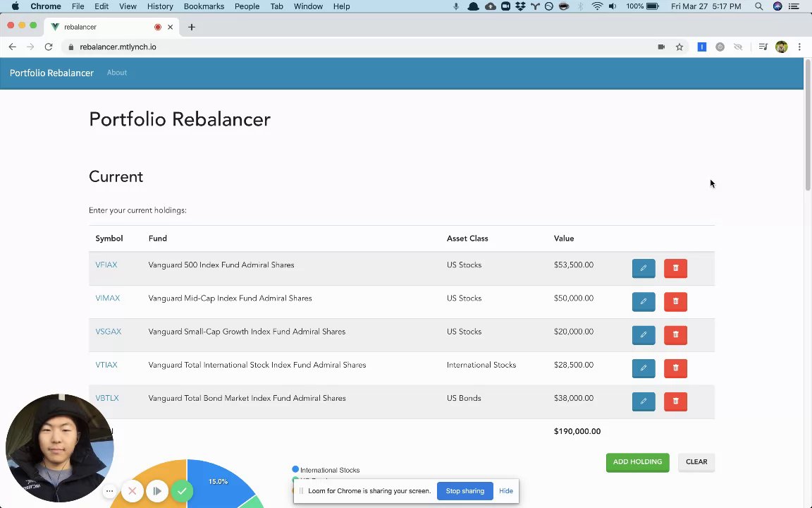Delete the VIMAX holding
Image resolution: width=812 pixels, height=508 pixels.
tap(675, 302)
